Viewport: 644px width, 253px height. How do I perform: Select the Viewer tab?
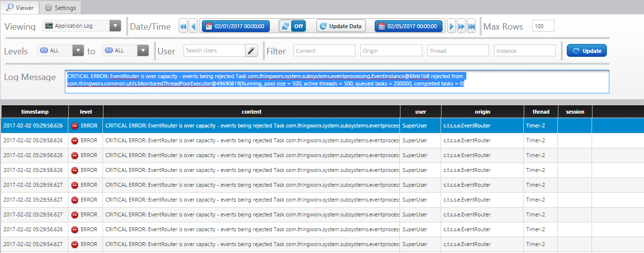(x=20, y=8)
